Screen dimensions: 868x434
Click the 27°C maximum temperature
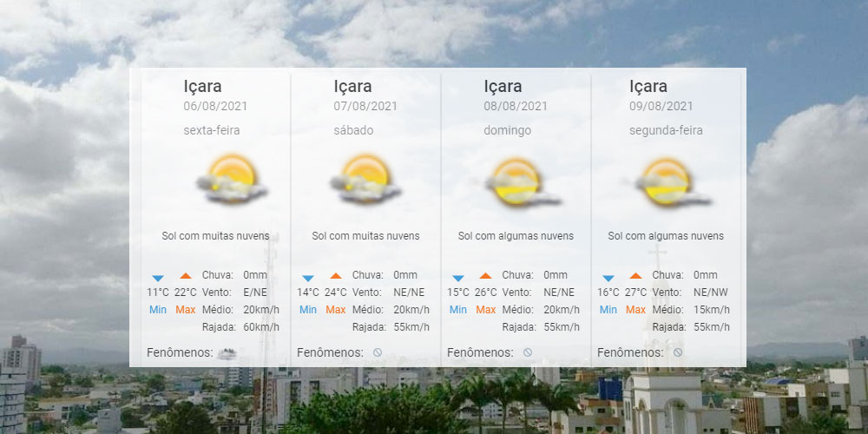(636, 293)
